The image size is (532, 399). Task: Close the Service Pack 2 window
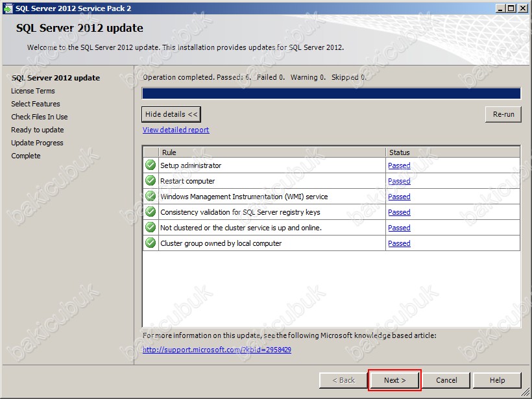(x=523, y=8)
